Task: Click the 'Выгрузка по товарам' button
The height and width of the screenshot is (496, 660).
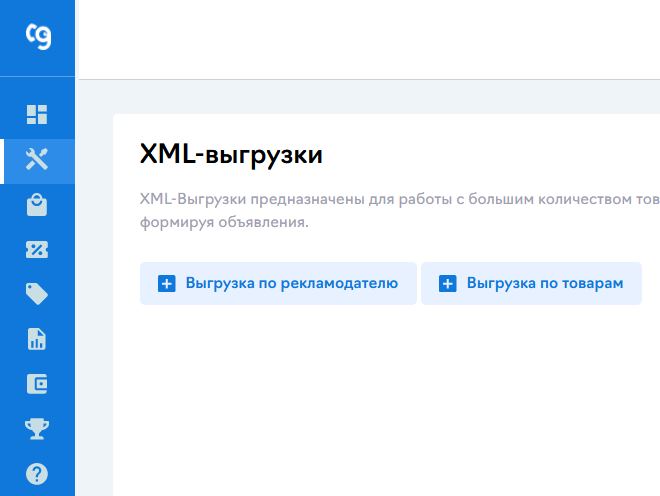Action: (x=531, y=283)
